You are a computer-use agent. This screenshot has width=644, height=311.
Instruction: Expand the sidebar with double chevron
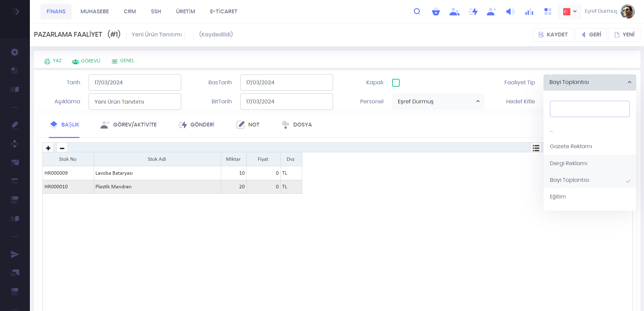click(x=15, y=12)
